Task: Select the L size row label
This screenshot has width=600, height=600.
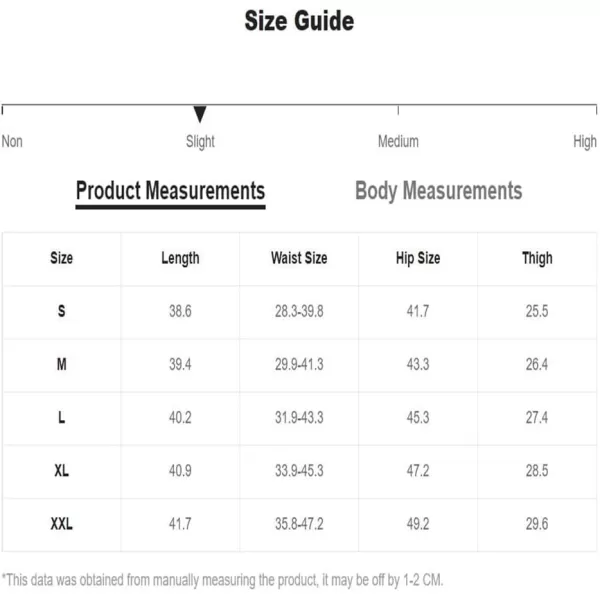Action: [61, 417]
